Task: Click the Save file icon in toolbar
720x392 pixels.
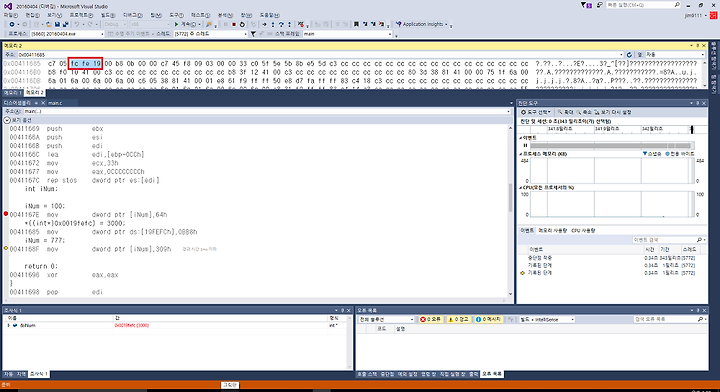Action: coord(57,24)
